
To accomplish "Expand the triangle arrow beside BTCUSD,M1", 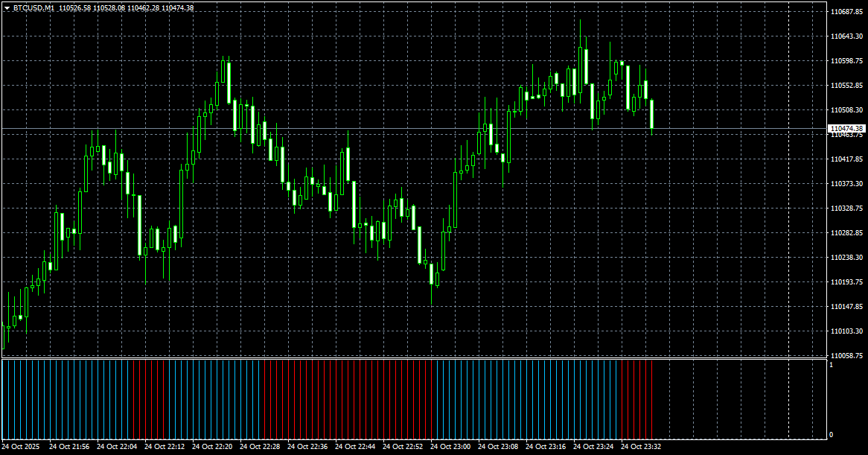I will (7, 8).
